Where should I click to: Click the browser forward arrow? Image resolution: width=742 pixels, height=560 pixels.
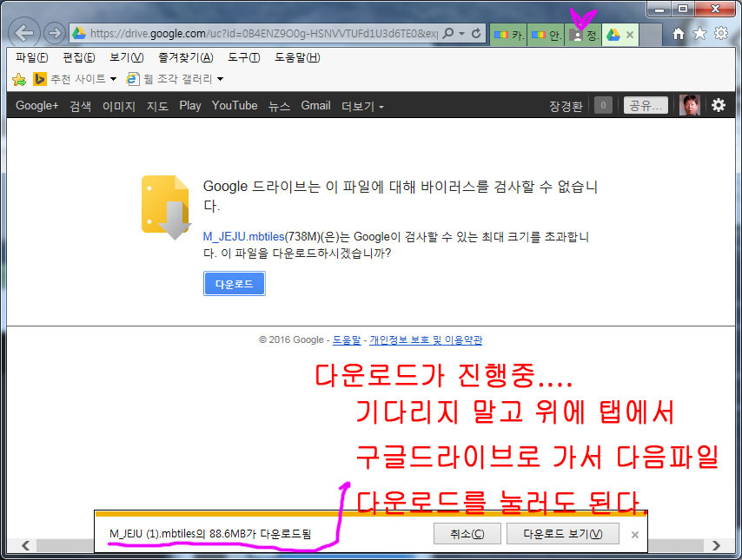[55, 33]
